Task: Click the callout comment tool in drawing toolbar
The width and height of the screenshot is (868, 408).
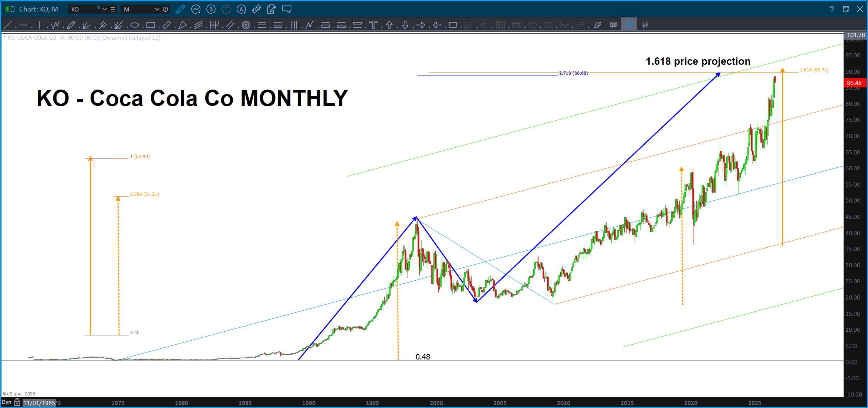Action: tap(614, 25)
